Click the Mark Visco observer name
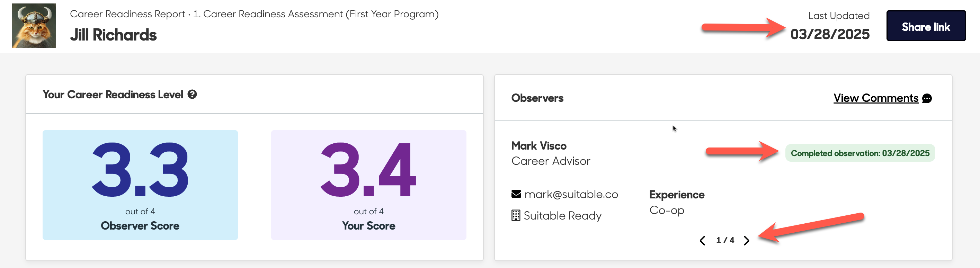The height and width of the screenshot is (268, 980). [538, 145]
